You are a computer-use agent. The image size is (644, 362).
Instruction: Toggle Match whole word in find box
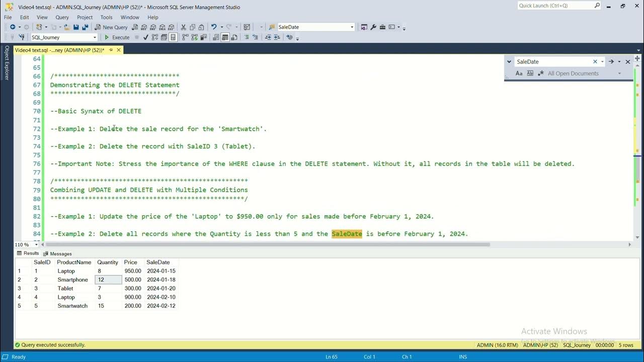(530, 73)
